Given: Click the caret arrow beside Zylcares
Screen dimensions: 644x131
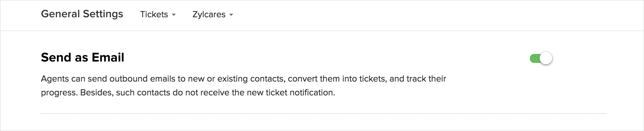Looking at the screenshot, I should tap(231, 15).
